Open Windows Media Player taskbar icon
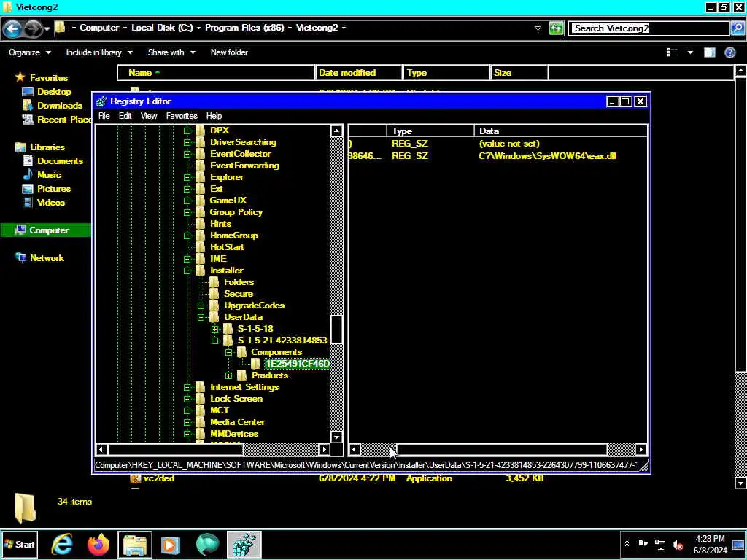This screenshot has height=560, width=747. (x=171, y=544)
